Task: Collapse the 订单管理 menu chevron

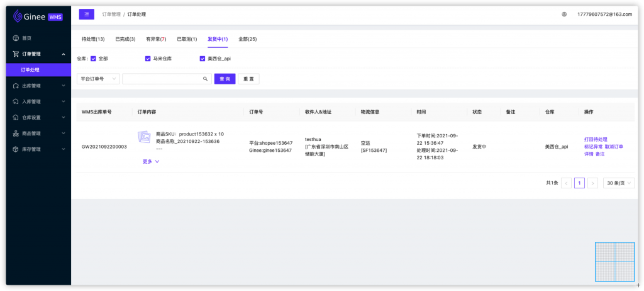Action: 64,54
